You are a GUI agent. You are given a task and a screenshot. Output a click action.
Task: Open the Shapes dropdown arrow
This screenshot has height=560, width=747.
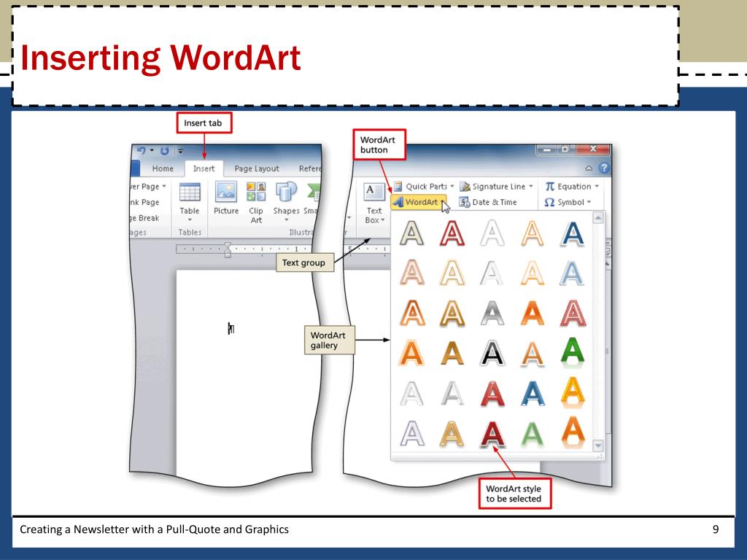coord(286,220)
